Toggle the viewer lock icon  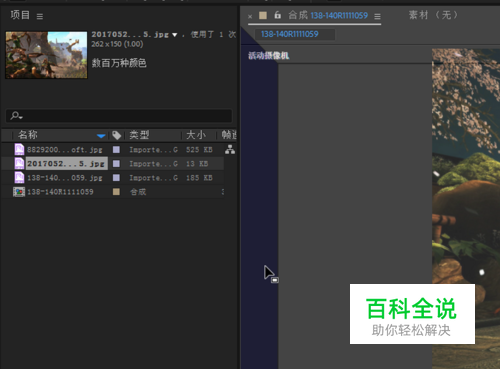click(277, 15)
